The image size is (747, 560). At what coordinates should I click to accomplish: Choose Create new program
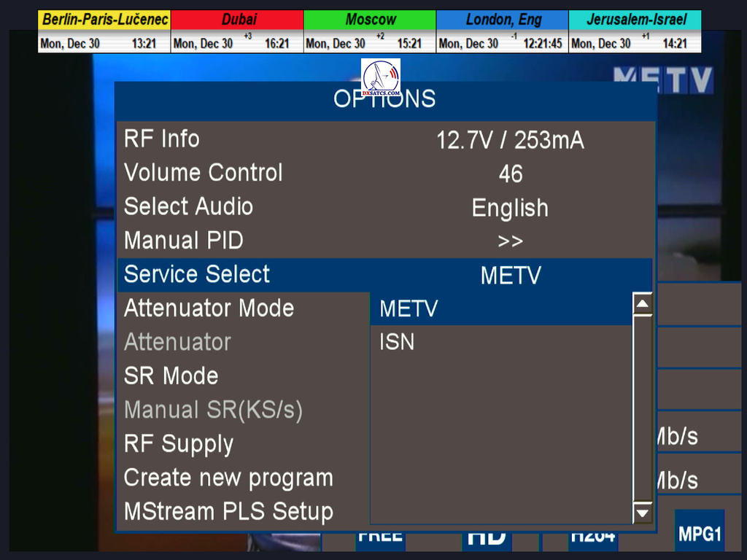tap(228, 478)
